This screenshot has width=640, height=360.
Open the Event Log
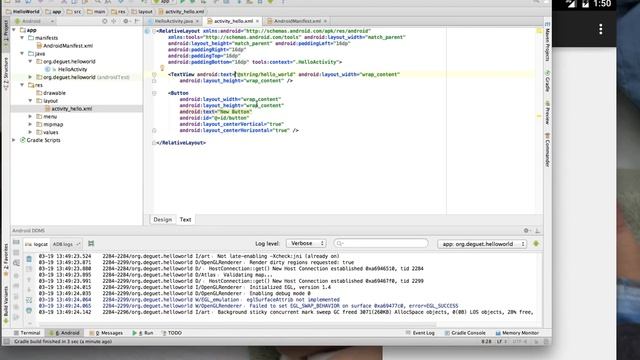pos(420,333)
